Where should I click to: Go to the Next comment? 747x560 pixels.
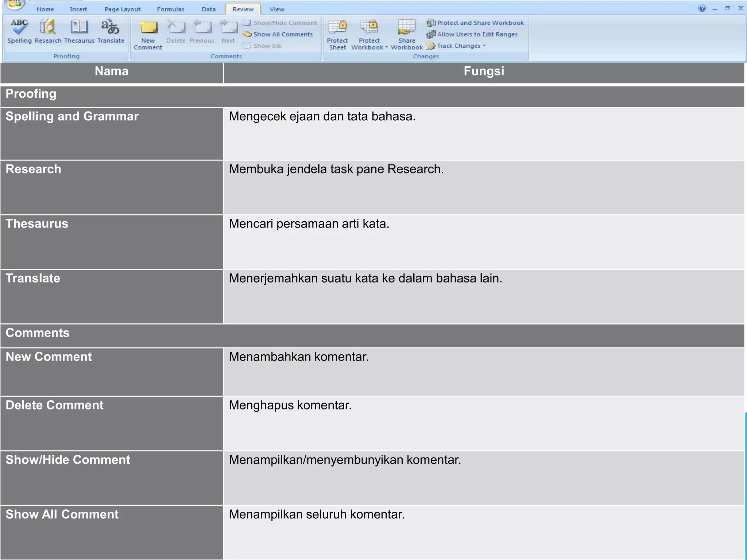pyautogui.click(x=228, y=32)
